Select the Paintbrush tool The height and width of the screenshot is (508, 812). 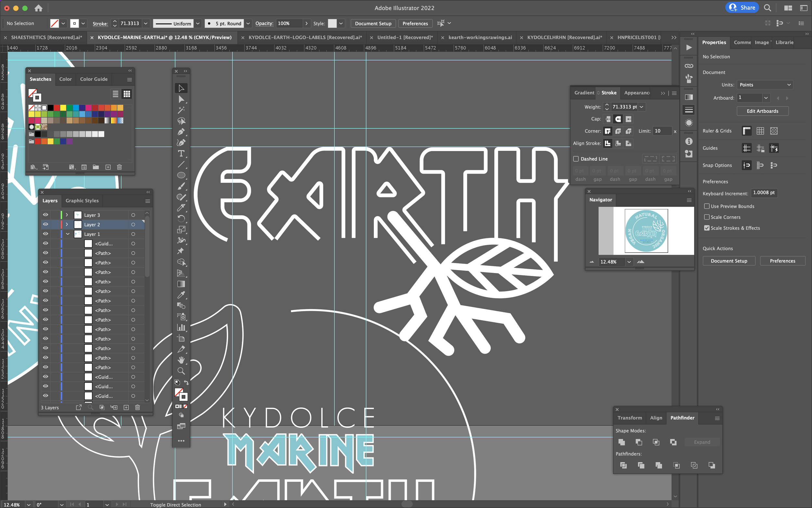181,186
